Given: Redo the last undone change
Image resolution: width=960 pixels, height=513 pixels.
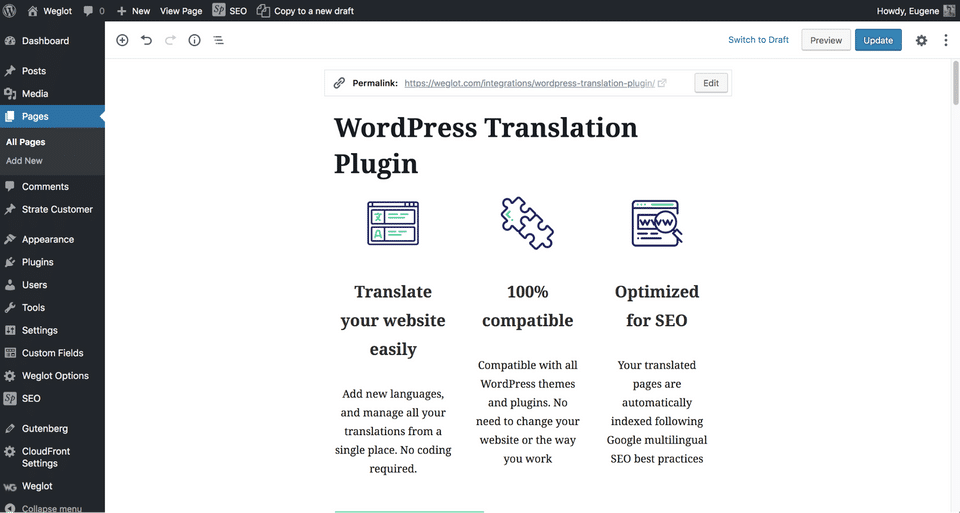Looking at the screenshot, I should [170, 40].
